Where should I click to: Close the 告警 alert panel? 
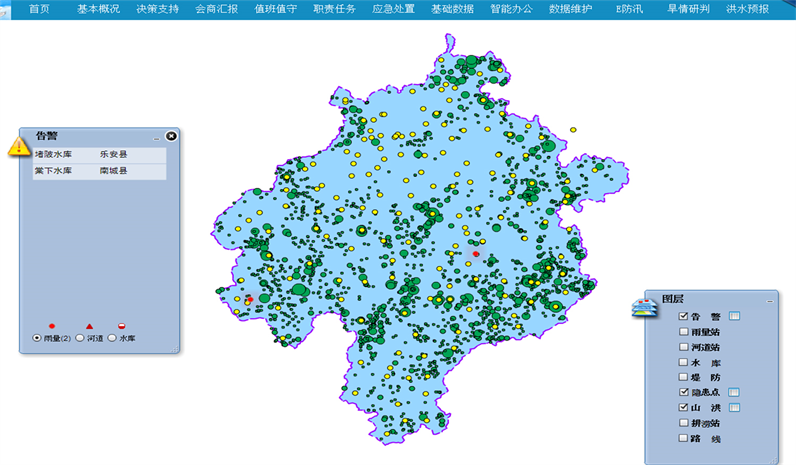click(x=171, y=136)
